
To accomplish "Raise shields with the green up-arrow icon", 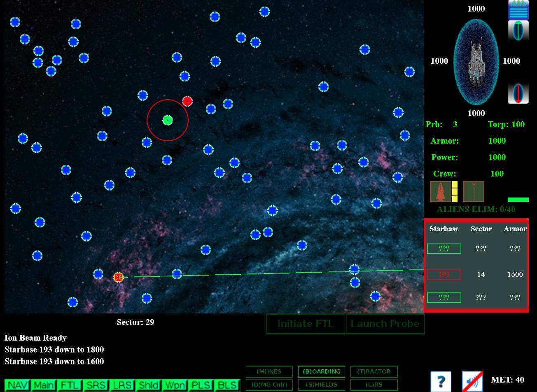I will pos(518,31).
